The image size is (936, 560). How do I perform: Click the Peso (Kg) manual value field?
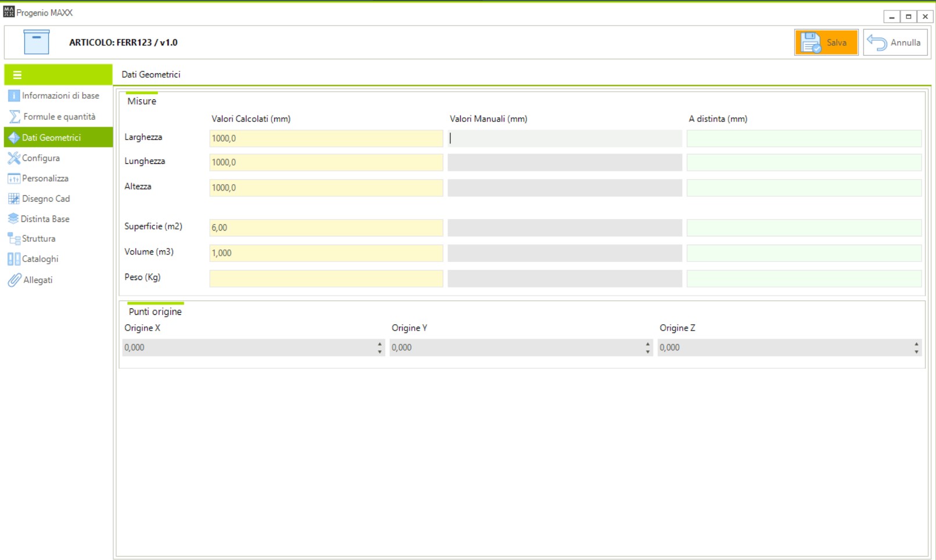pos(565,279)
